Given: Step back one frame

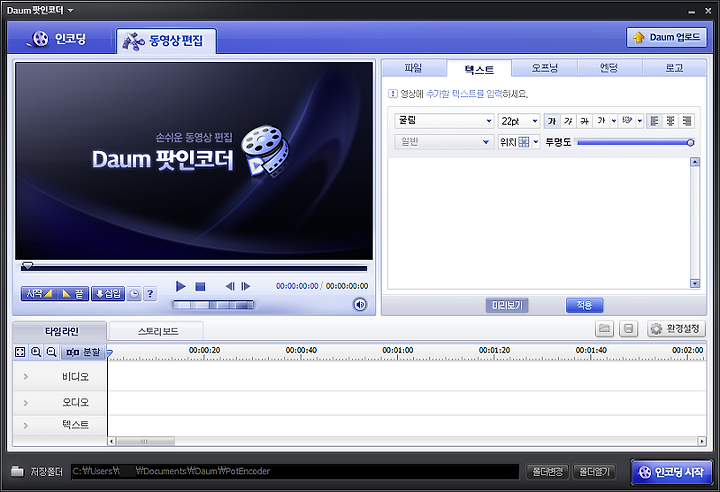Looking at the screenshot, I should [x=230, y=286].
